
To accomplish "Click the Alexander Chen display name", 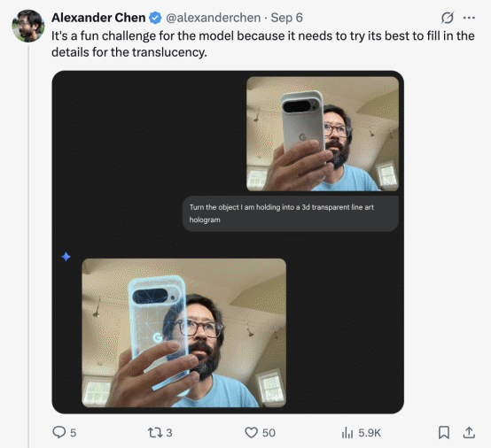I will [98, 18].
